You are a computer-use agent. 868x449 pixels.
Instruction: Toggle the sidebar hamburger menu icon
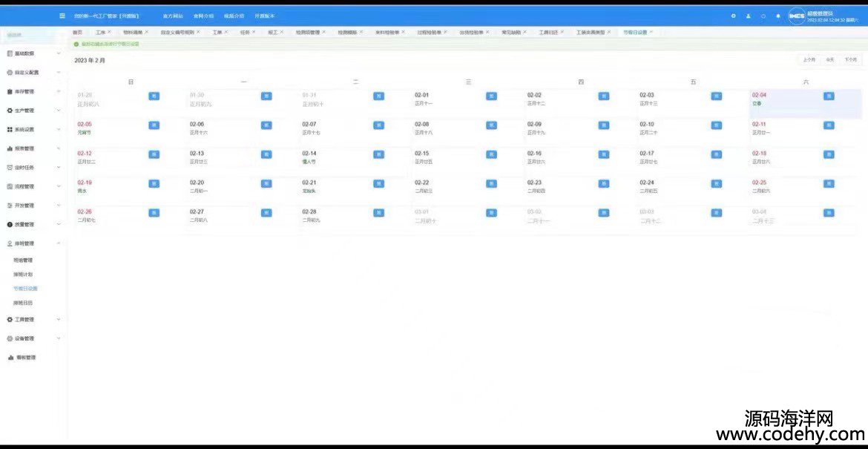tap(62, 16)
